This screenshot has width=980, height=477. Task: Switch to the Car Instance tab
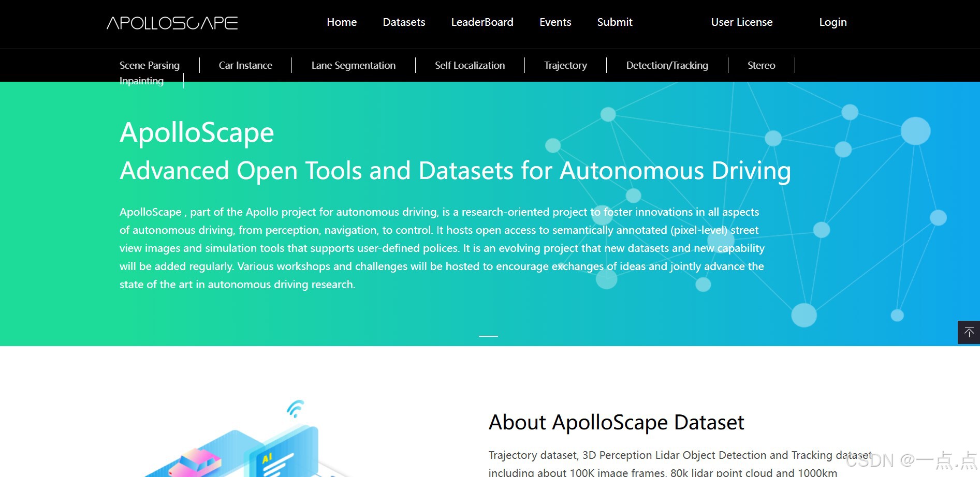245,65
